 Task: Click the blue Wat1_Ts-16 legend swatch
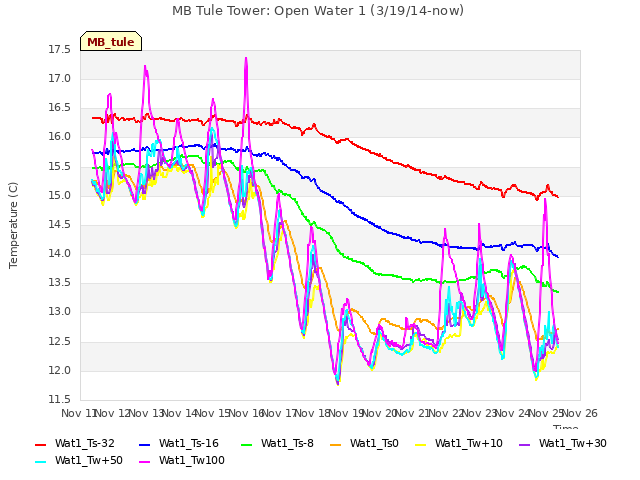(x=145, y=444)
